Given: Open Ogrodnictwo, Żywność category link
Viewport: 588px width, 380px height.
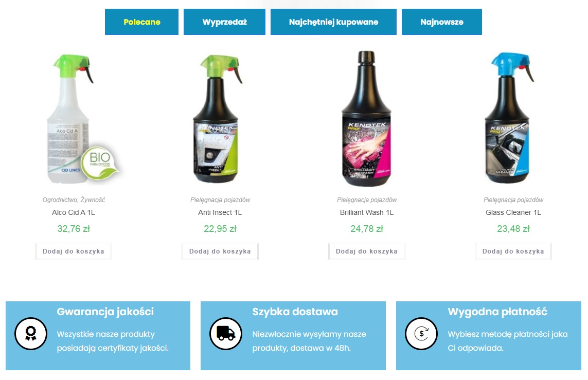Looking at the screenshot, I should pyautogui.click(x=74, y=200).
